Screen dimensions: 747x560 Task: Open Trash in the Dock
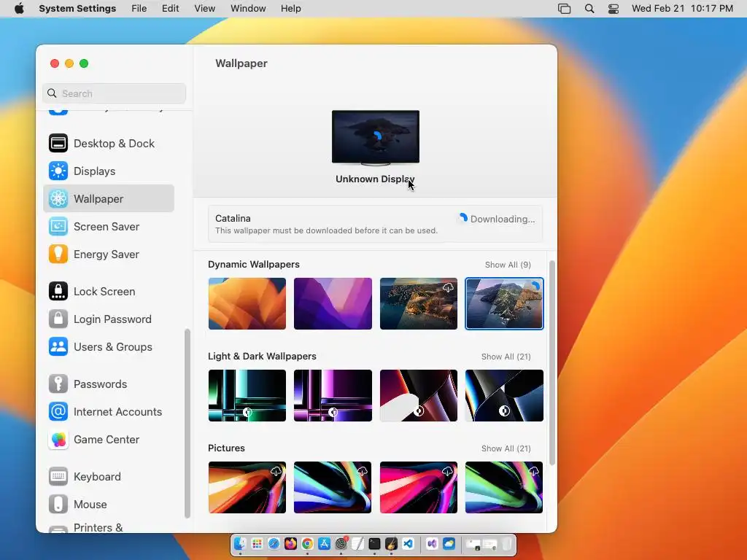tap(507, 543)
